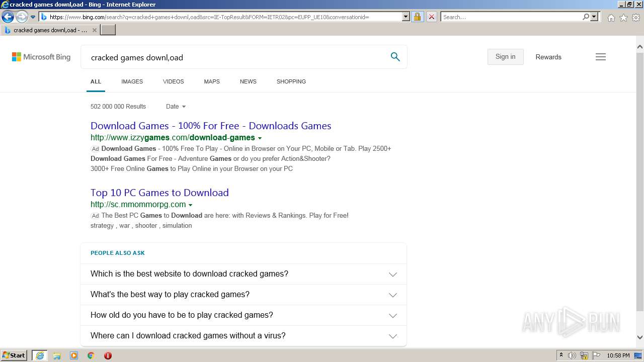Screen dimensions: 644x362
Task: Click the IE search magnifier icon
Action: (x=586, y=17)
